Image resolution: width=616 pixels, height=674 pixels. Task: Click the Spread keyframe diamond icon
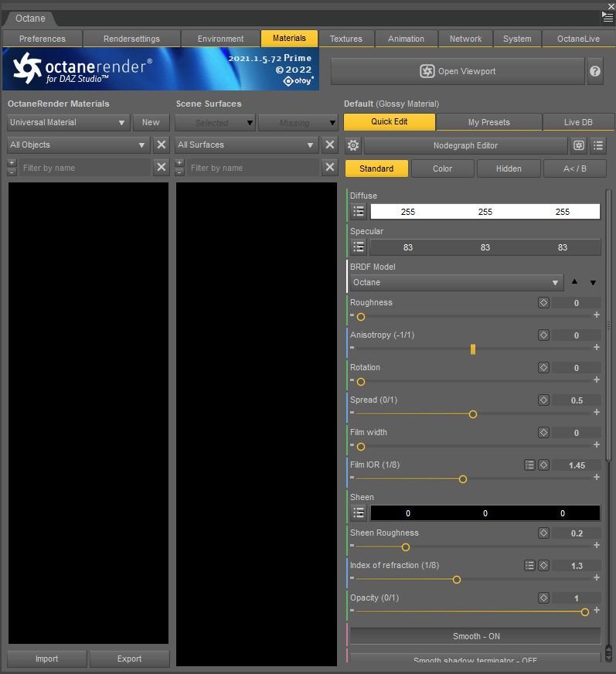point(543,400)
